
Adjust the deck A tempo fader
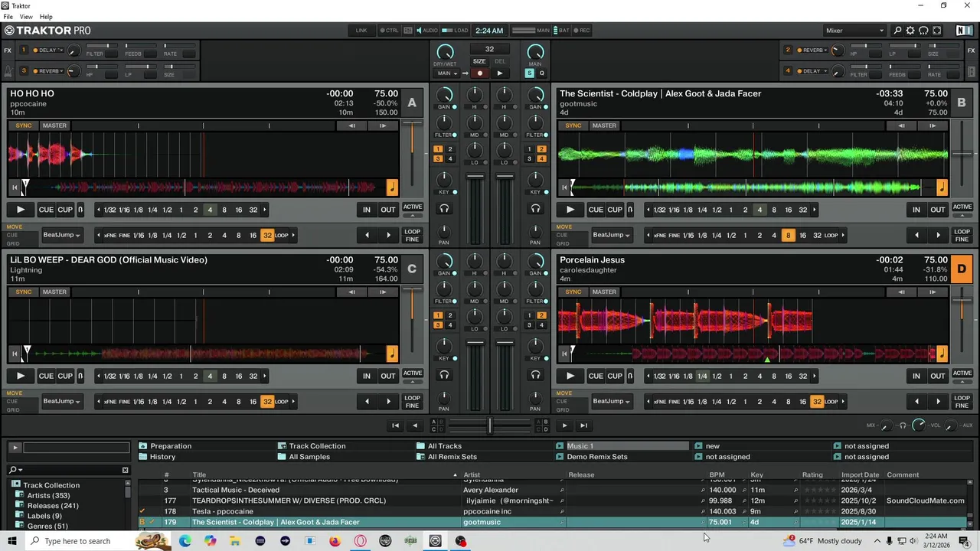point(413,123)
